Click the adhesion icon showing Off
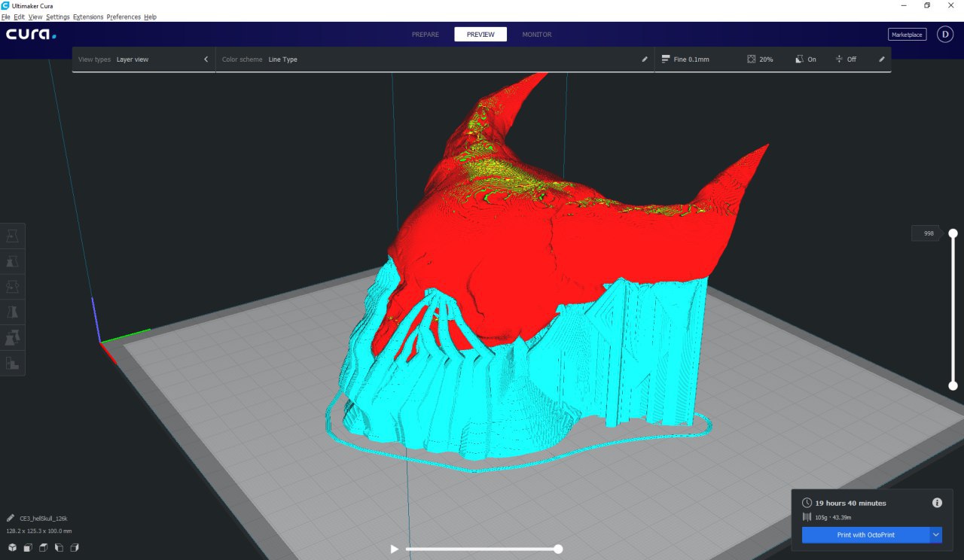This screenshot has width=964, height=560. click(839, 59)
